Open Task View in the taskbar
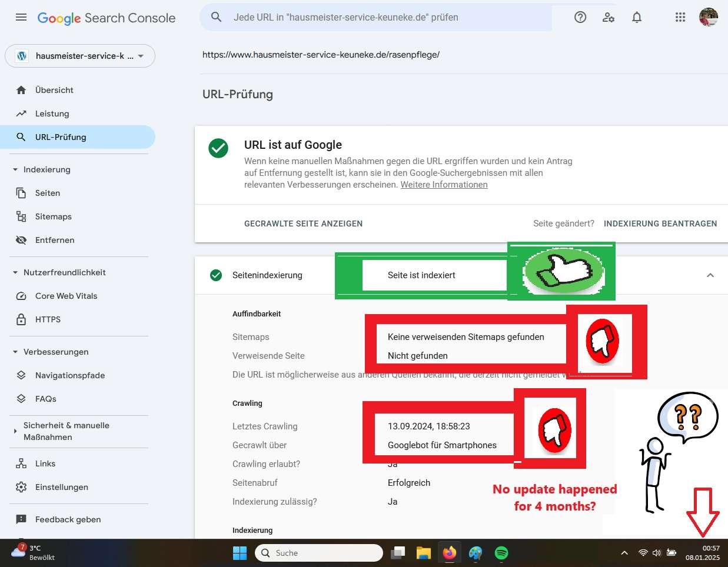728x567 pixels. [398, 553]
